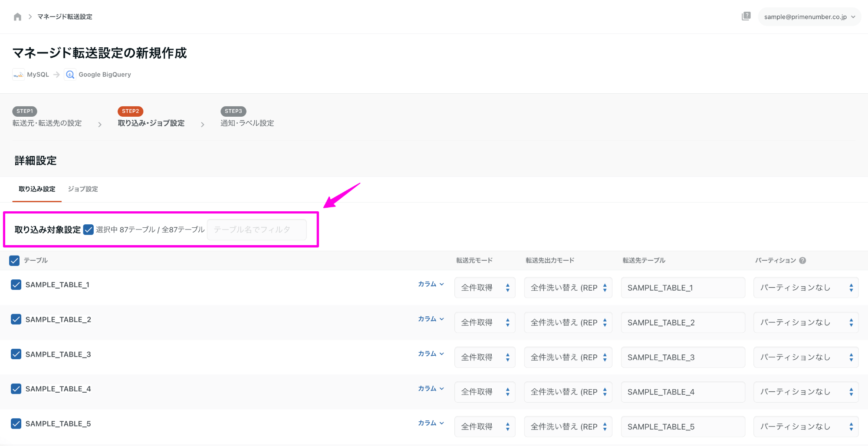The image size is (868, 446).
Task: Go to home via house icon
Action: (x=17, y=17)
